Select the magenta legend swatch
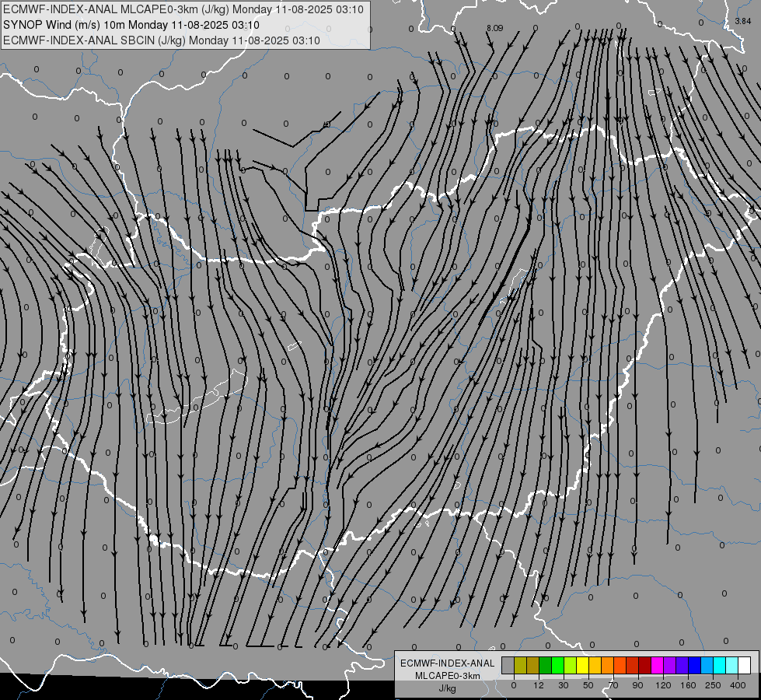 click(657, 665)
